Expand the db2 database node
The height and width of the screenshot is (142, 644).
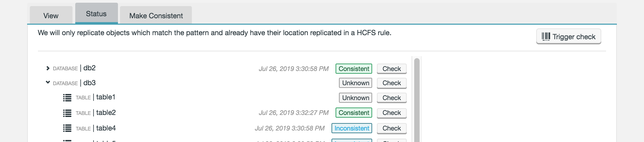point(48,68)
